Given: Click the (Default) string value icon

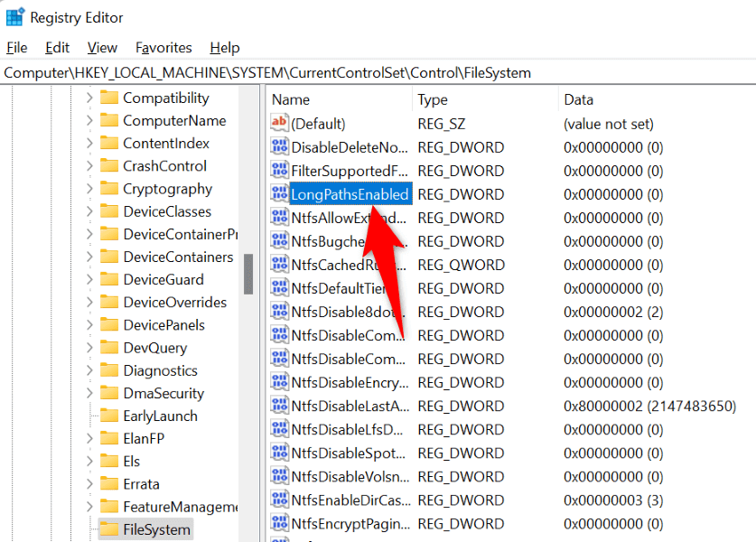Looking at the screenshot, I should (x=280, y=123).
